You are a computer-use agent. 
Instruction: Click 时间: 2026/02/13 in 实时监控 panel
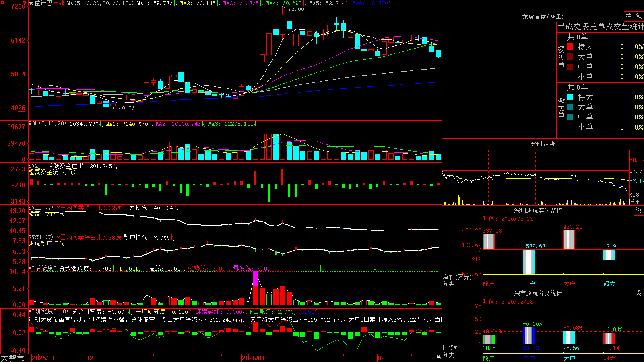508,219
